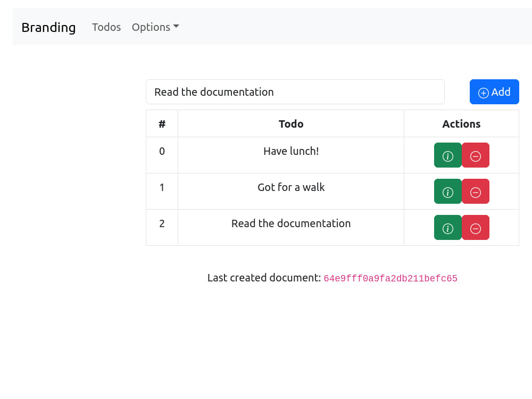The height and width of the screenshot is (399, 532).
Task: Click the Branding navbar logo
Action: (48, 28)
